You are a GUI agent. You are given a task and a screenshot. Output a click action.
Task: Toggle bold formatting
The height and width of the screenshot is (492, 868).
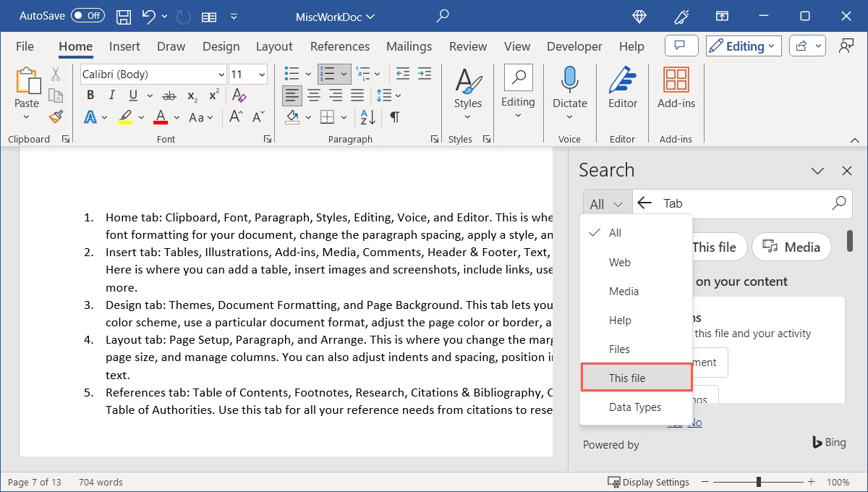tap(90, 95)
